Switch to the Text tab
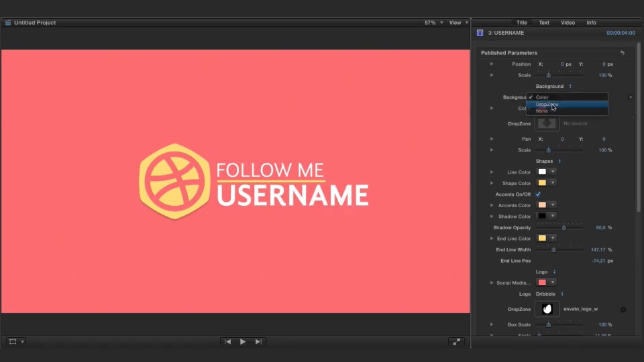This screenshot has height=362, width=644. pyautogui.click(x=544, y=23)
